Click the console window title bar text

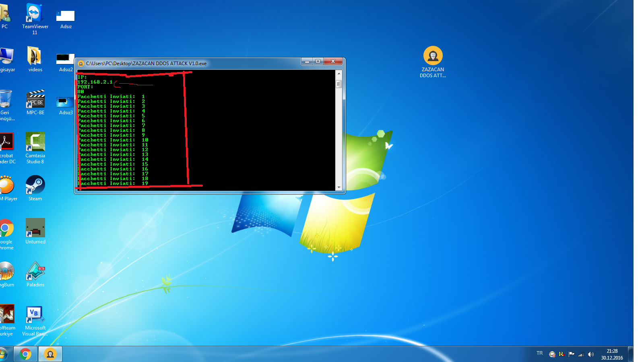146,64
